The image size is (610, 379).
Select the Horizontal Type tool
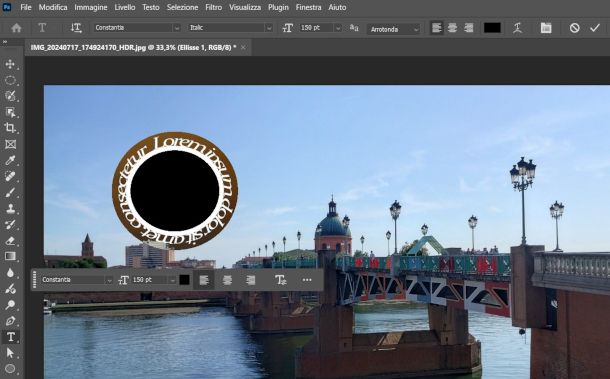click(x=10, y=337)
